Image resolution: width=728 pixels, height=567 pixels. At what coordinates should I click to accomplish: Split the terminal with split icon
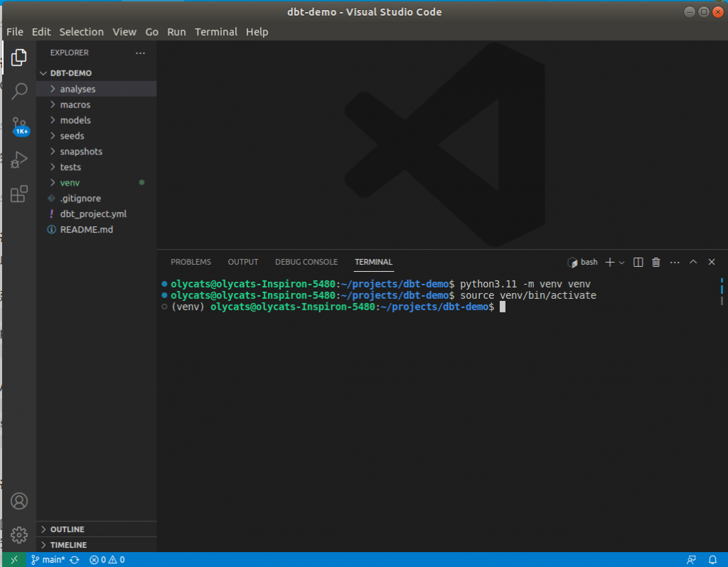[x=638, y=262]
